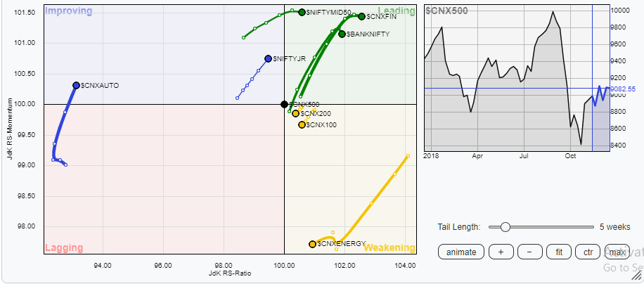Select the $NIFTYMID50 data point
The height and width of the screenshot is (284, 644).
click(302, 13)
